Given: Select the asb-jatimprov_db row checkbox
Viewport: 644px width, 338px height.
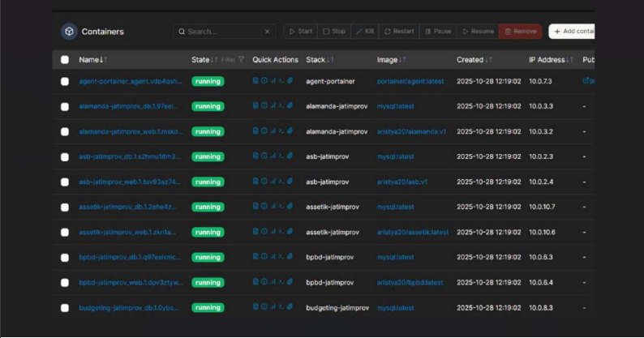Looking at the screenshot, I should coord(65,157).
